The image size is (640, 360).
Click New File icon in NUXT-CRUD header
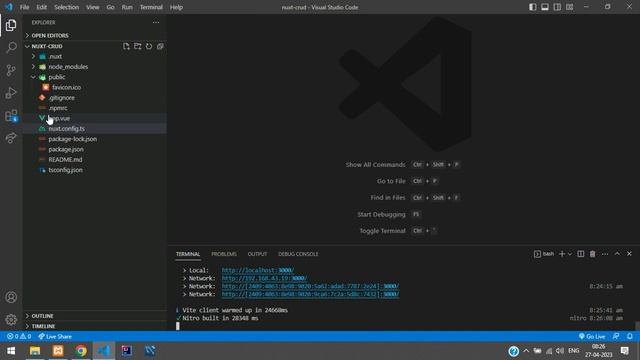coord(126,46)
